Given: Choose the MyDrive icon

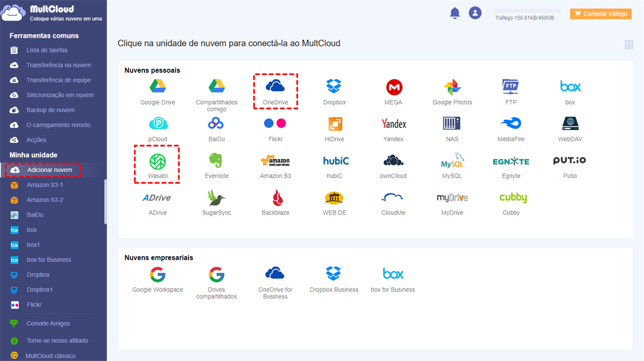Looking at the screenshot, I should click(452, 198).
